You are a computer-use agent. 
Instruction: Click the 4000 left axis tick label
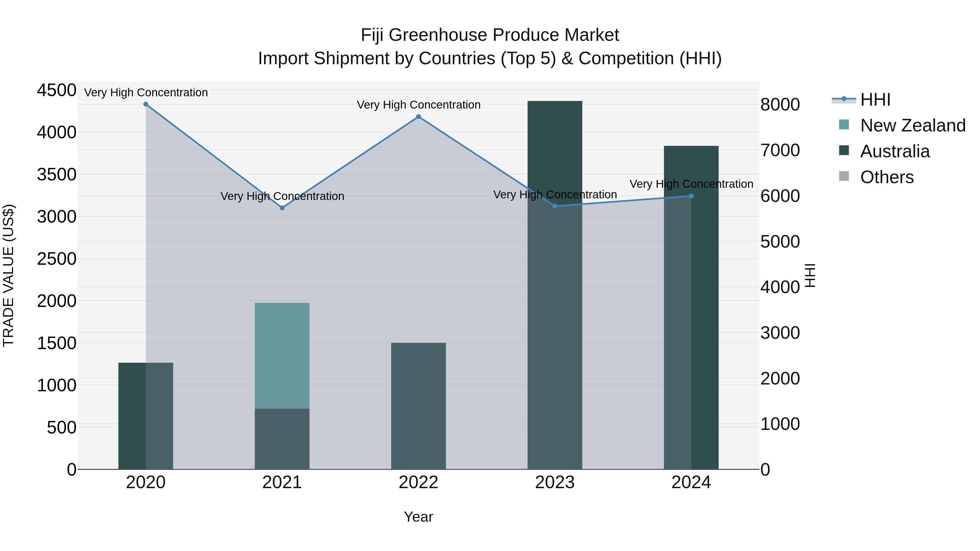(57, 133)
